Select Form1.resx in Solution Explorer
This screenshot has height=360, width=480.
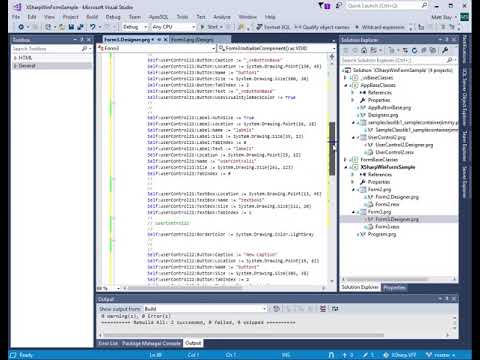387,227
